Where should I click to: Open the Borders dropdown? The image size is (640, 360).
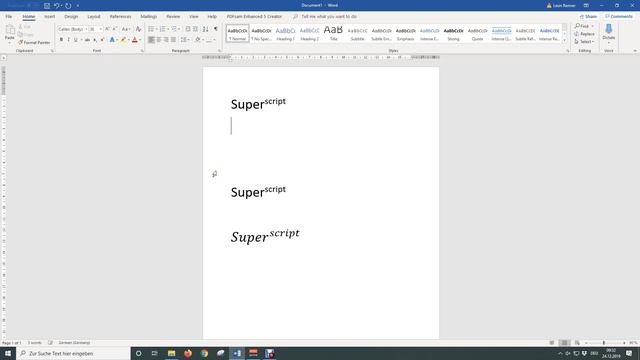(215, 40)
